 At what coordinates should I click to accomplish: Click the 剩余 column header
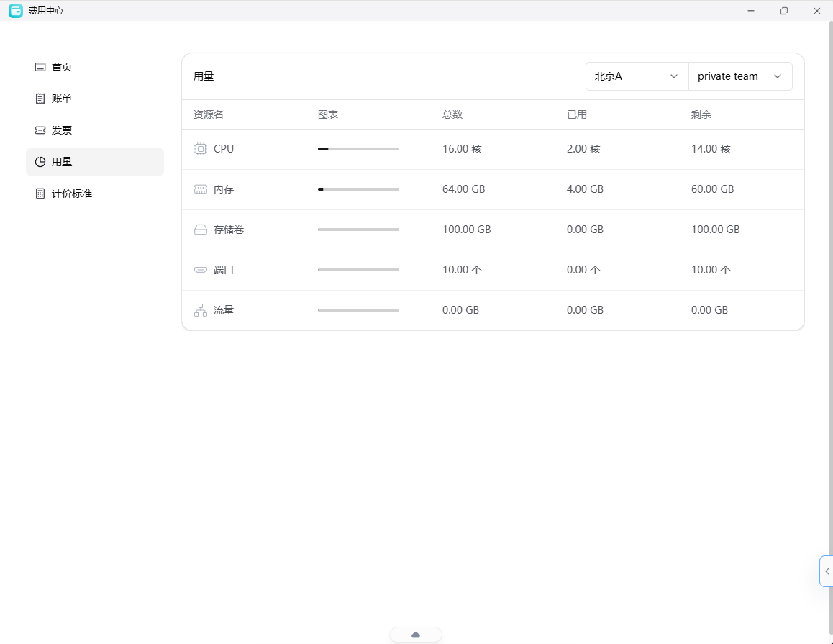click(x=701, y=115)
